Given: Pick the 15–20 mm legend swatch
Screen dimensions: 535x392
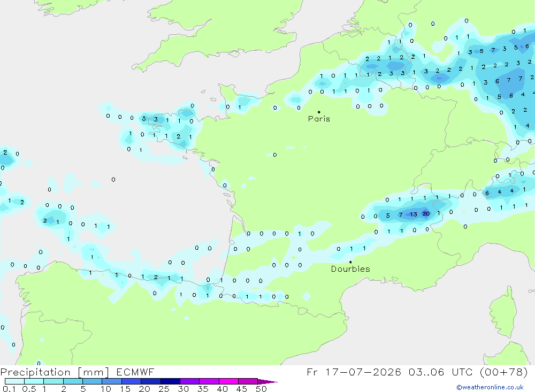Looking at the screenshot, I should point(132,381).
